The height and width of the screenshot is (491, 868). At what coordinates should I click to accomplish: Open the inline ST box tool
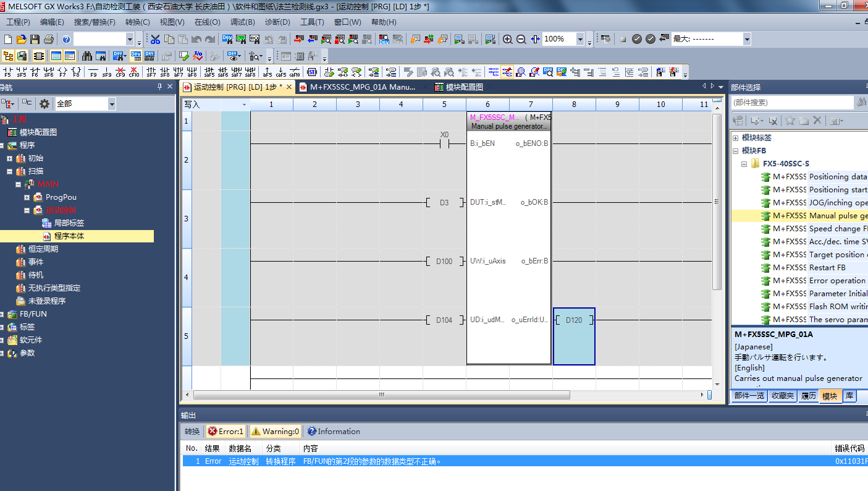pos(312,72)
